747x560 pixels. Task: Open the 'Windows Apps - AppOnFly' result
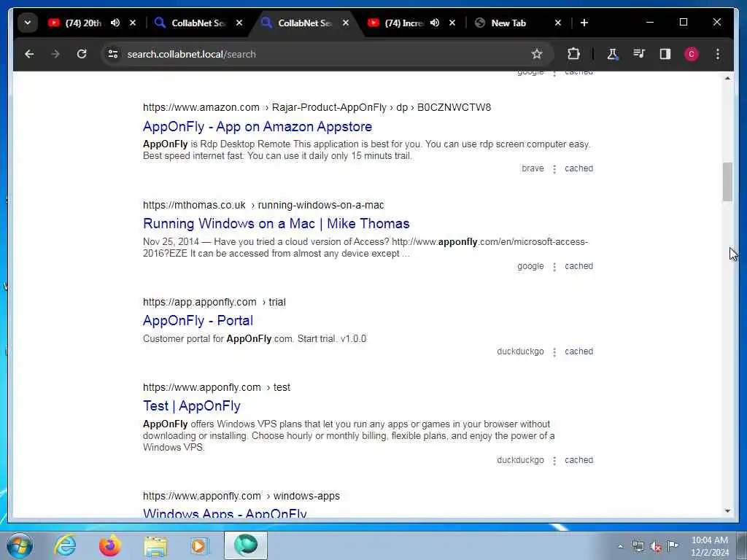coord(225,513)
